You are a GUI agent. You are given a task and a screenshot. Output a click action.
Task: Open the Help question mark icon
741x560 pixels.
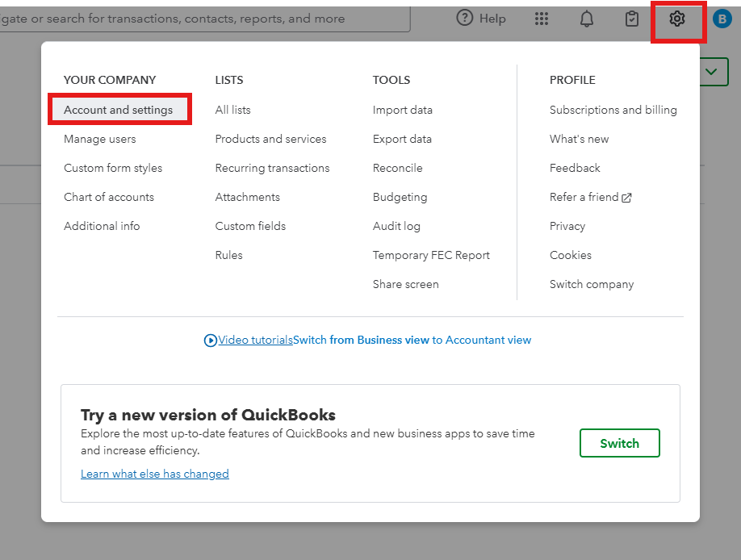(465, 19)
